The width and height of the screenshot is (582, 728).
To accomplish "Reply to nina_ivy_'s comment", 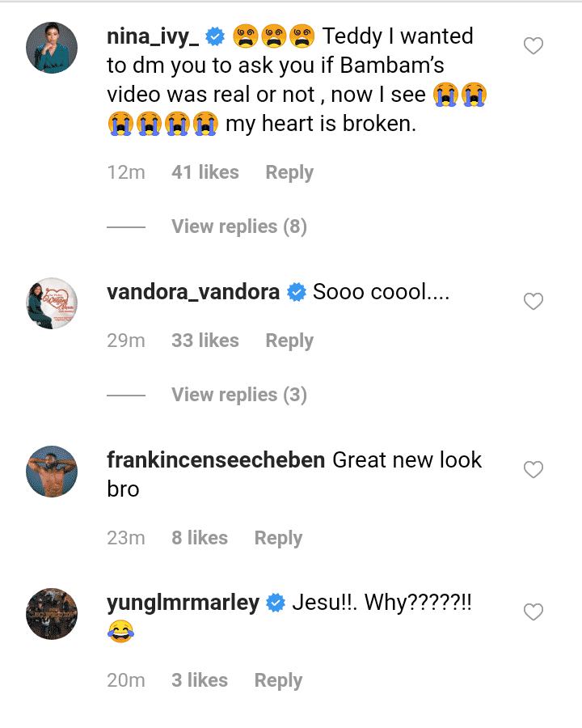I will 289,172.
